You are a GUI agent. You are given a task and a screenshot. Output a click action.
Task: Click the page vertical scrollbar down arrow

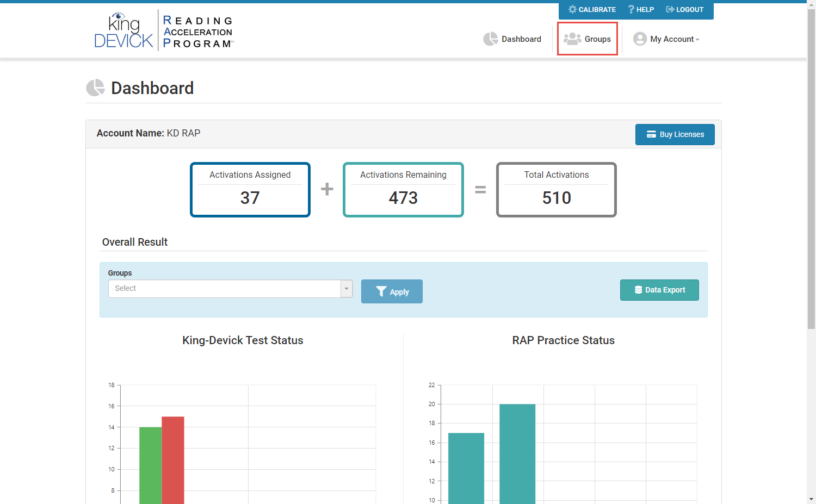pos(811,499)
